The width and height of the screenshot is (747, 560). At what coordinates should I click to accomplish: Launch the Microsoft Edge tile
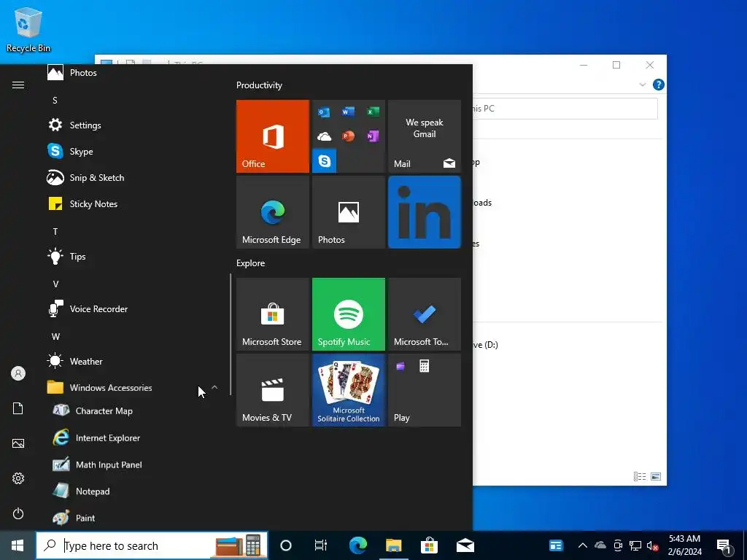(273, 212)
